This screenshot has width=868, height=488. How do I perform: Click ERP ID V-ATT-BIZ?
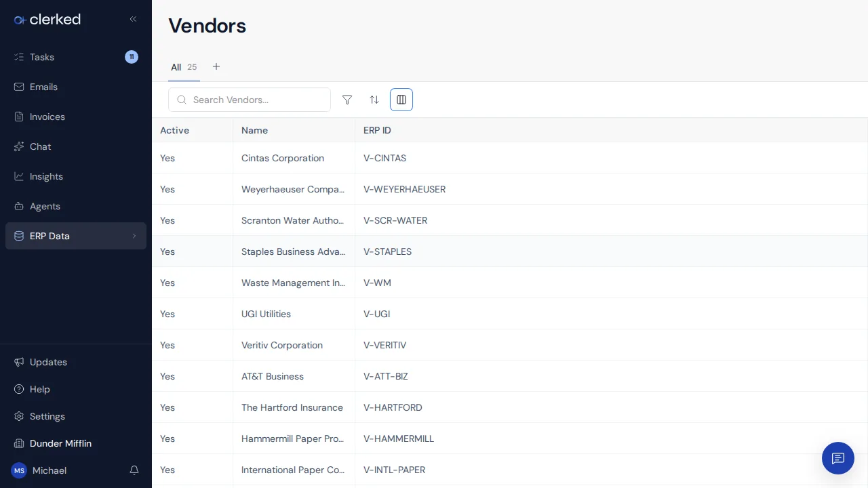386,376
